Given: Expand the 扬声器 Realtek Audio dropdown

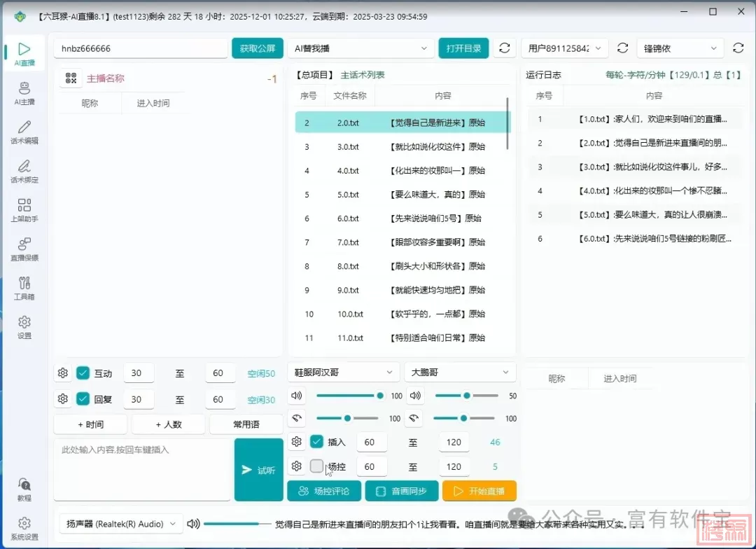Looking at the screenshot, I should [x=120, y=524].
